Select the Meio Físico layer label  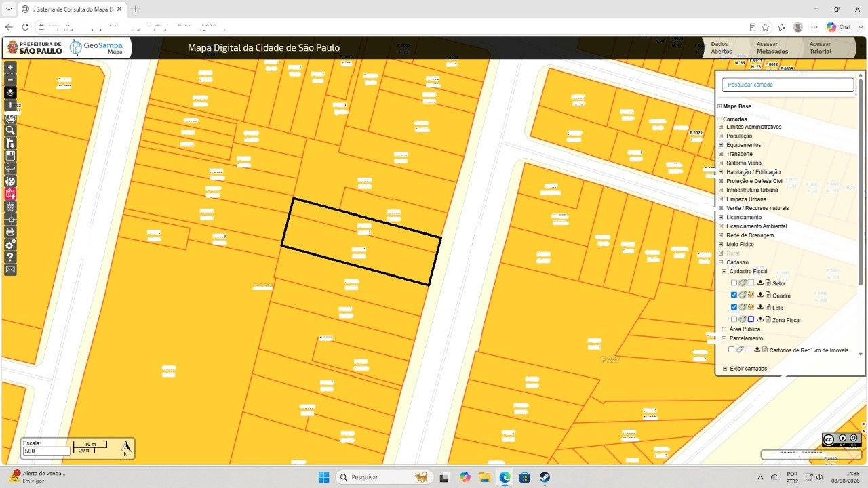pyautogui.click(x=740, y=244)
